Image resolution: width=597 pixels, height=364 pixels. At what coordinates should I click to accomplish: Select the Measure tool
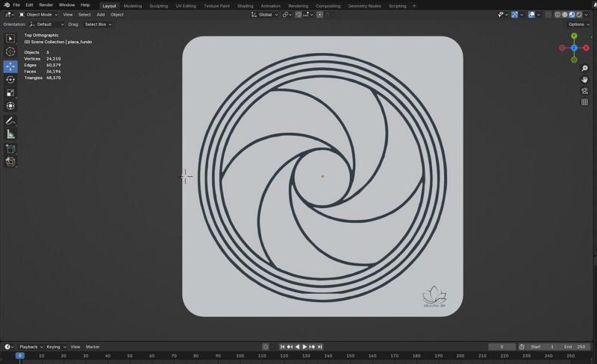pos(10,134)
